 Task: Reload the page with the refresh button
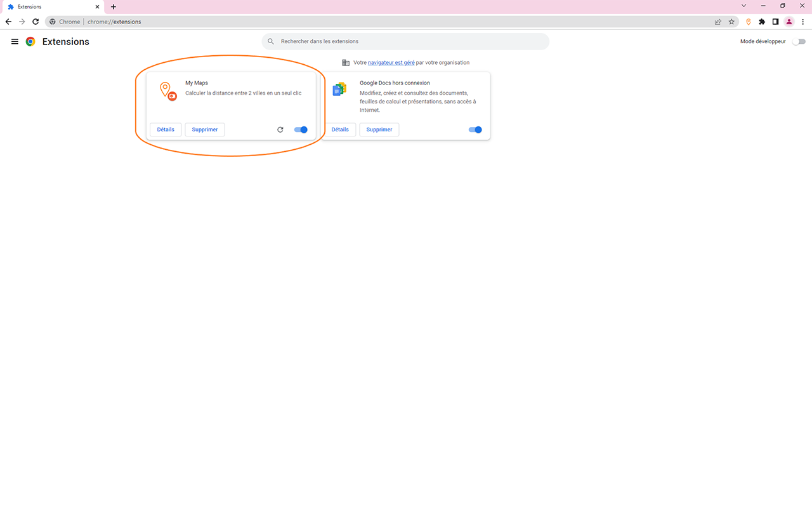(x=36, y=22)
